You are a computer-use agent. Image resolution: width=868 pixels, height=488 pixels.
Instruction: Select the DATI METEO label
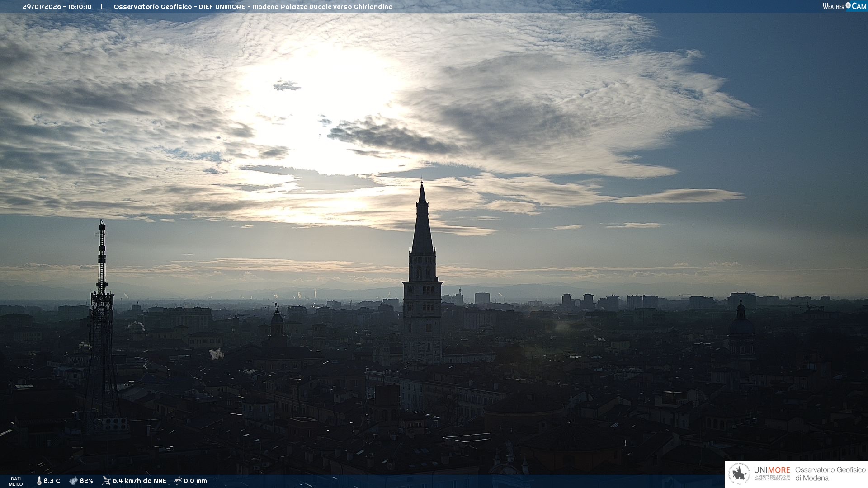coord(16,481)
